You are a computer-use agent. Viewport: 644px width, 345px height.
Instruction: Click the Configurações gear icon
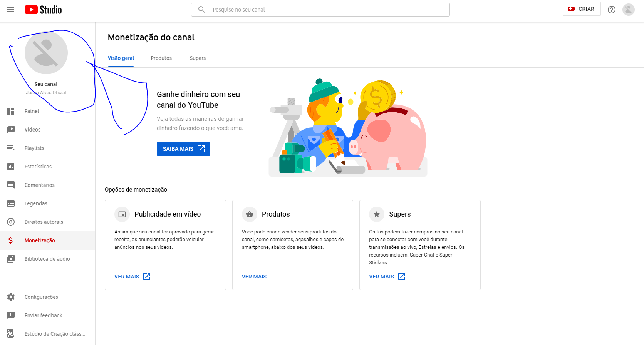point(11,297)
